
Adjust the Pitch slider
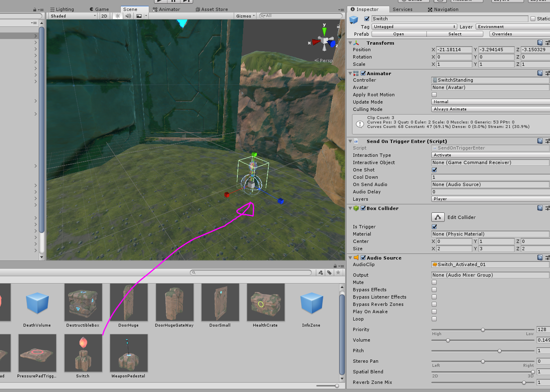point(483,351)
